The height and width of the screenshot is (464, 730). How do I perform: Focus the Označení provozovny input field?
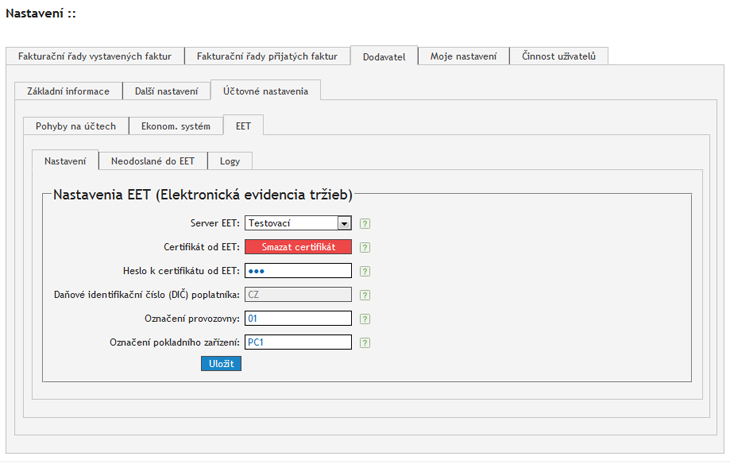[298, 319]
